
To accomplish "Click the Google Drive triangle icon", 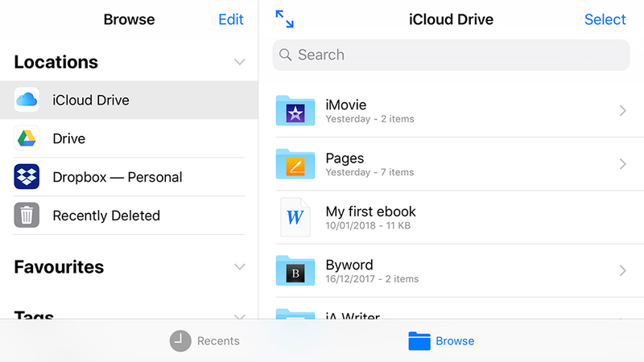I will [x=27, y=138].
